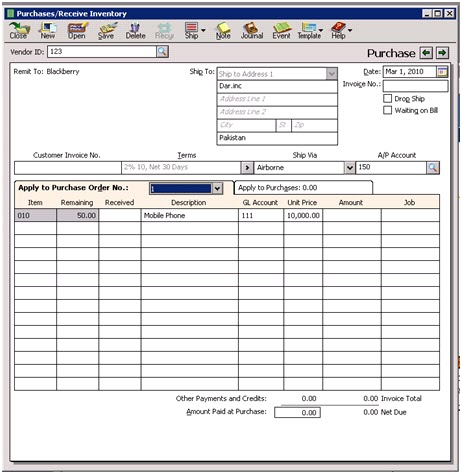Click the Terms arrow button

(247, 167)
